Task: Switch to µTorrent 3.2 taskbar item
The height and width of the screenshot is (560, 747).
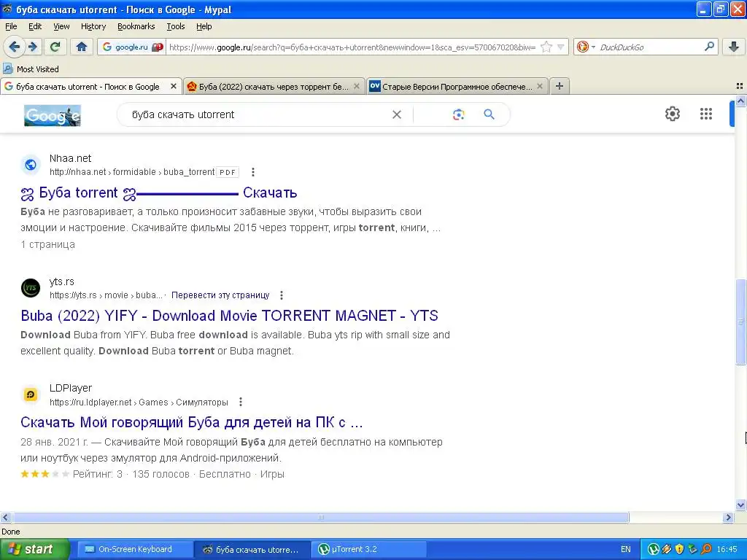Action: 368,549
